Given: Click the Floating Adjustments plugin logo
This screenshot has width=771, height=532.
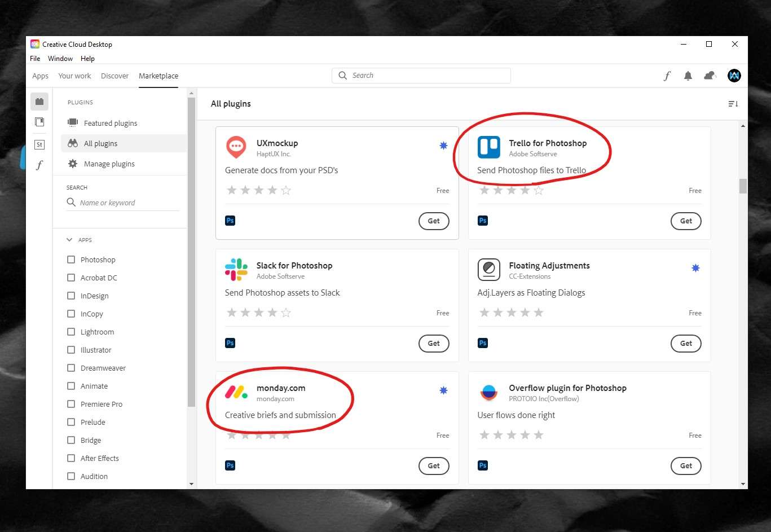Looking at the screenshot, I should [488, 270].
